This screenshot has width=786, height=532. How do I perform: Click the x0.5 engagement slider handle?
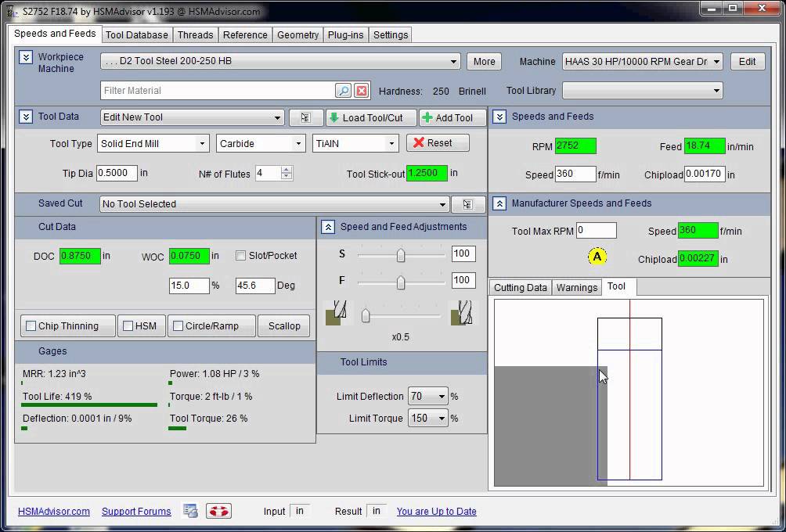[x=366, y=315]
